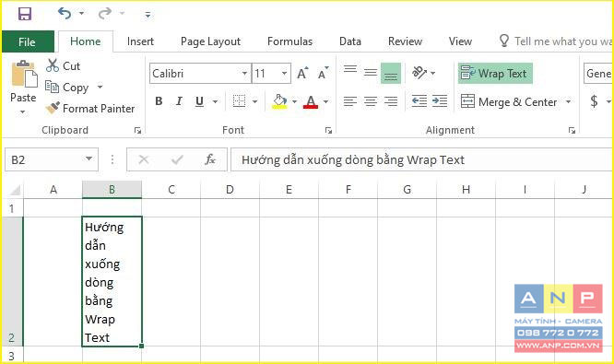Click the Select All corner triangle
Viewport: 614px width, 364px height.
click(x=15, y=190)
